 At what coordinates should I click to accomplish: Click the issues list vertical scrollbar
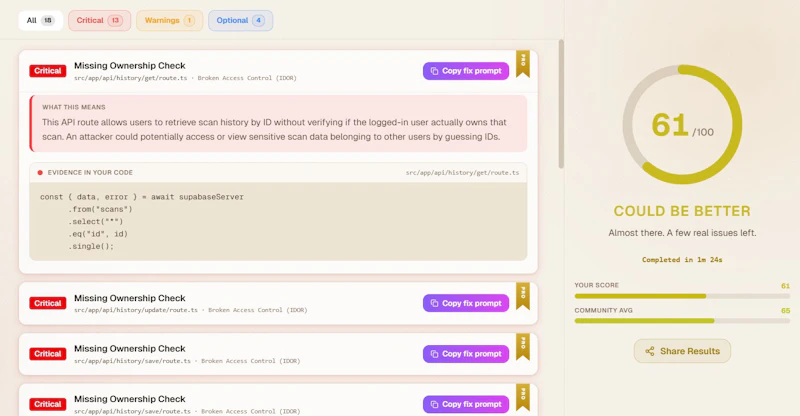coord(561,104)
